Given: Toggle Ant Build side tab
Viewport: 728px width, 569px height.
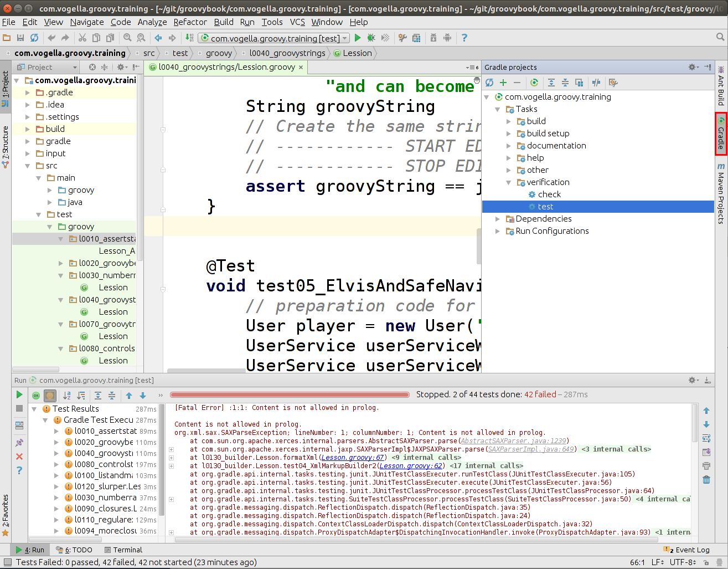Looking at the screenshot, I should click(721, 86).
